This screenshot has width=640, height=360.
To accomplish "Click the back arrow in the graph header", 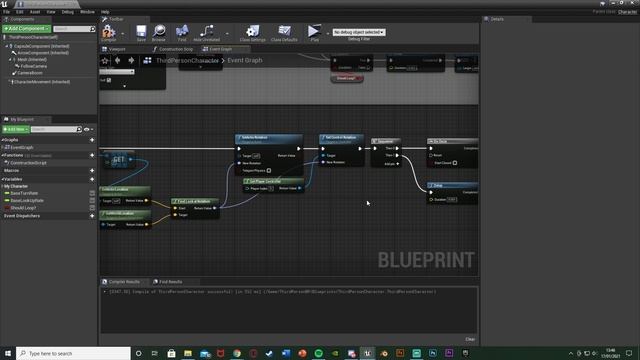I will 118,60.
